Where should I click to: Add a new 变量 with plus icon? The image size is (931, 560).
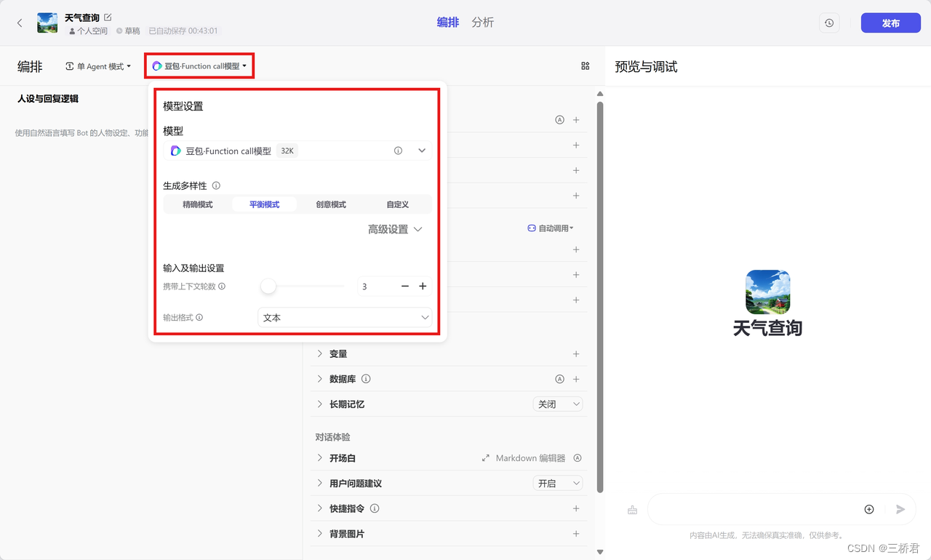(576, 354)
